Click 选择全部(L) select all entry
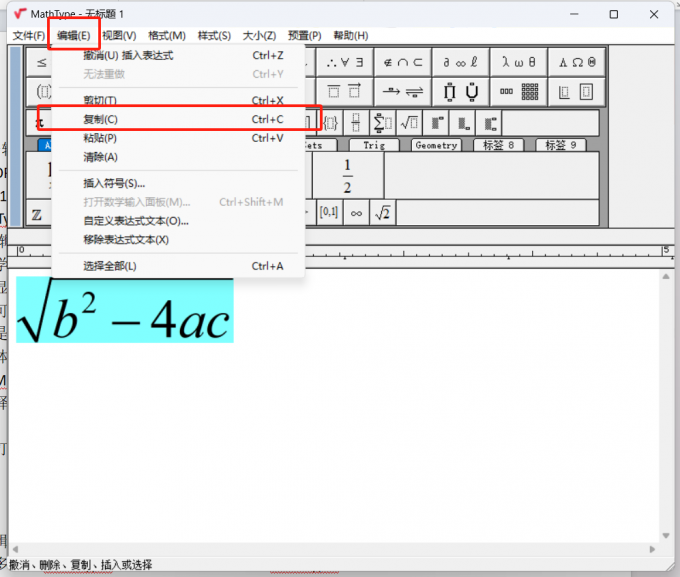The image size is (680, 577). tap(110, 266)
